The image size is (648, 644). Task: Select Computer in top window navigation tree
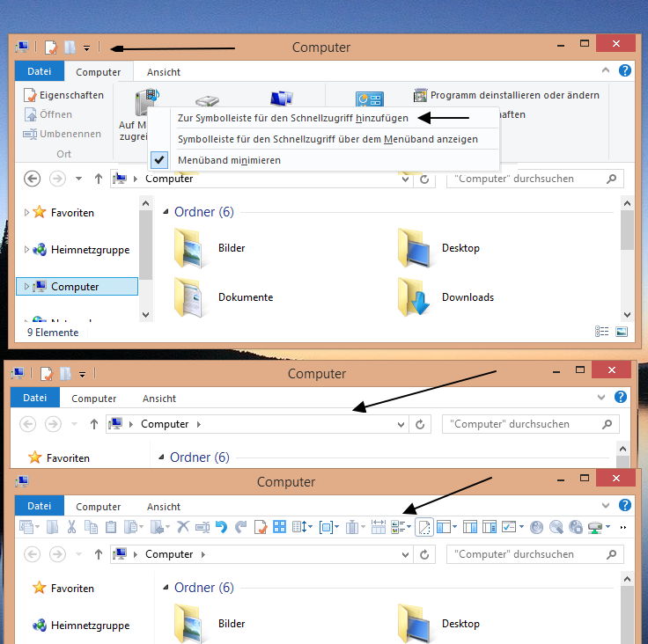(77, 286)
